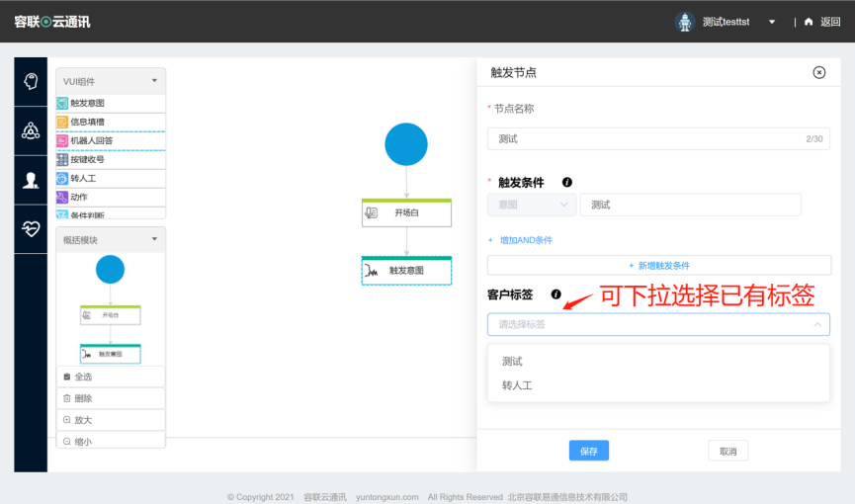Viewport: 855px width, 504px height.
Task: Choose 转人工 from the tag list
Action: point(658,385)
